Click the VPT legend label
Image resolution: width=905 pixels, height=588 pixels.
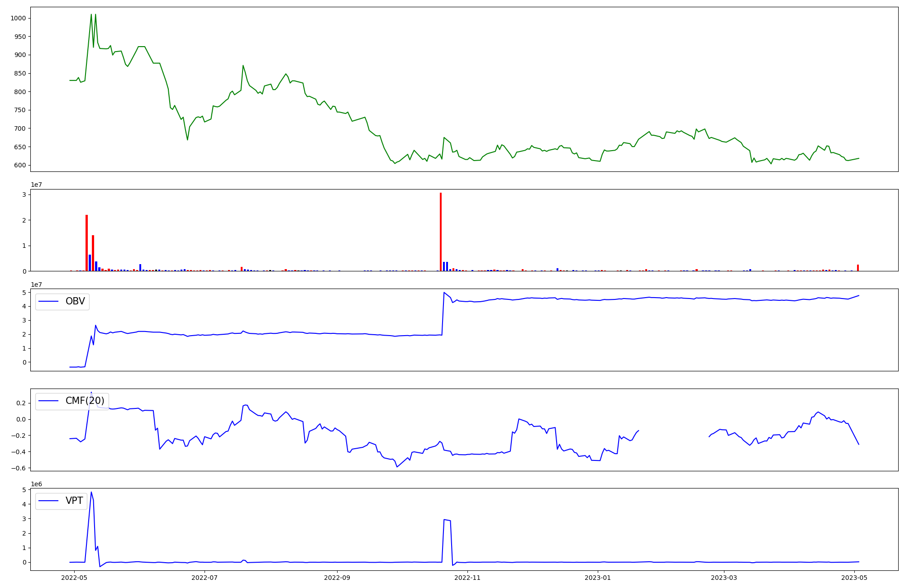74,501
